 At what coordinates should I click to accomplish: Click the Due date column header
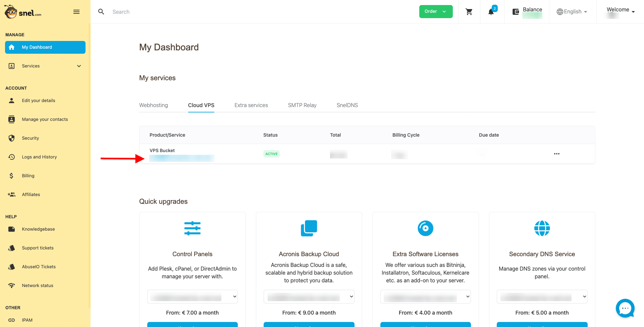489,135
